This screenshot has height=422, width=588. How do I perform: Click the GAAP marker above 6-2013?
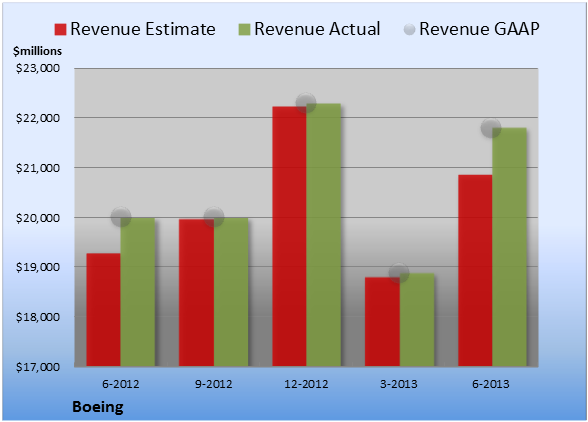point(491,128)
